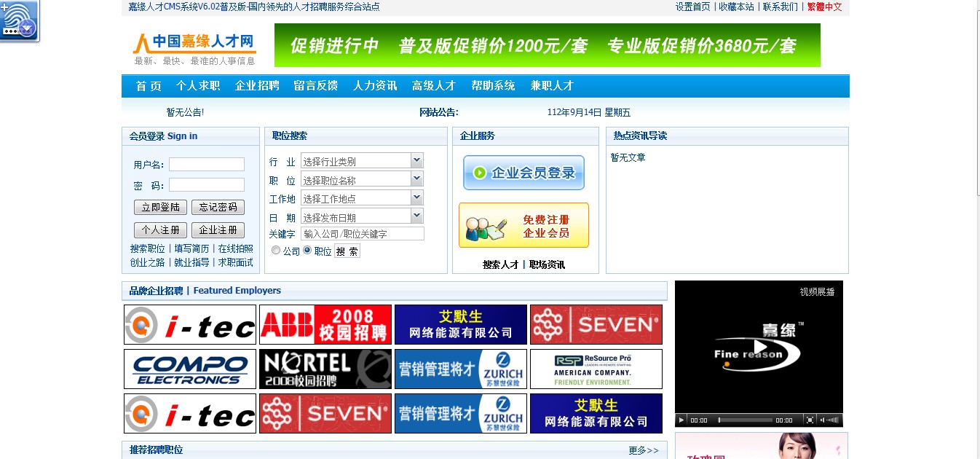Play the video using the center play overlay

pos(759,348)
